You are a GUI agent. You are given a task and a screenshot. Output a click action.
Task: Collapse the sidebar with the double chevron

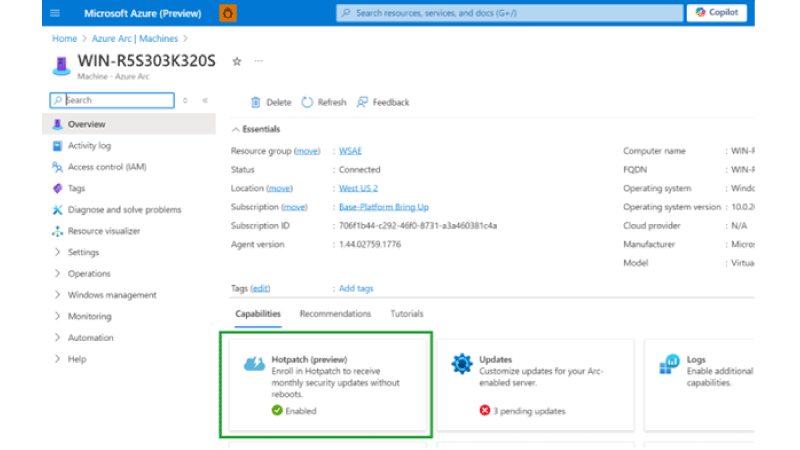click(x=205, y=101)
